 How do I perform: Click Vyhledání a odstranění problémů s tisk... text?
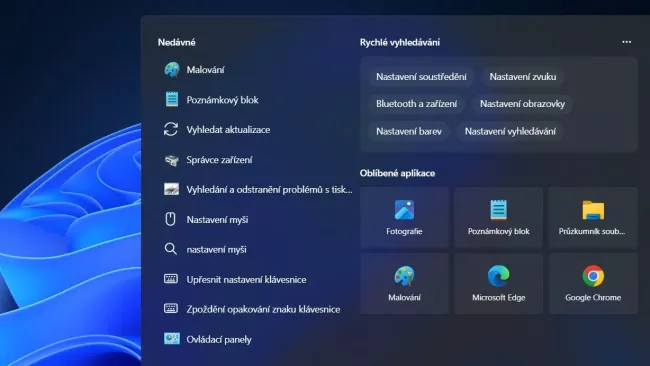click(269, 189)
